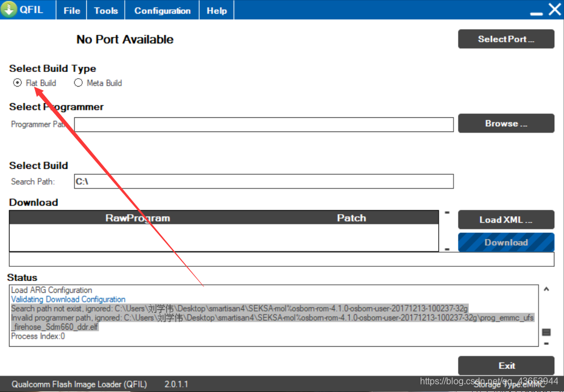Click the status log scrollbar thumb
The height and width of the screenshot is (392, 564).
coord(546,332)
